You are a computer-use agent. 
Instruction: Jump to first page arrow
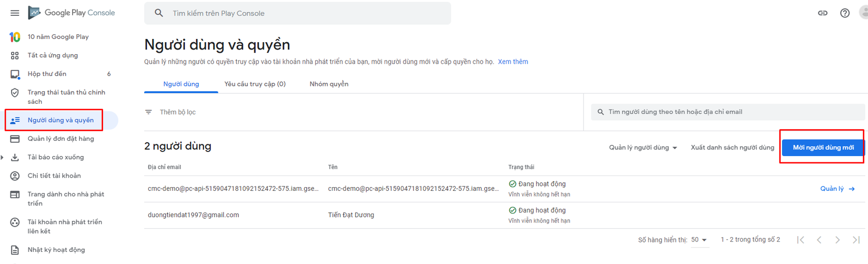coord(801,240)
